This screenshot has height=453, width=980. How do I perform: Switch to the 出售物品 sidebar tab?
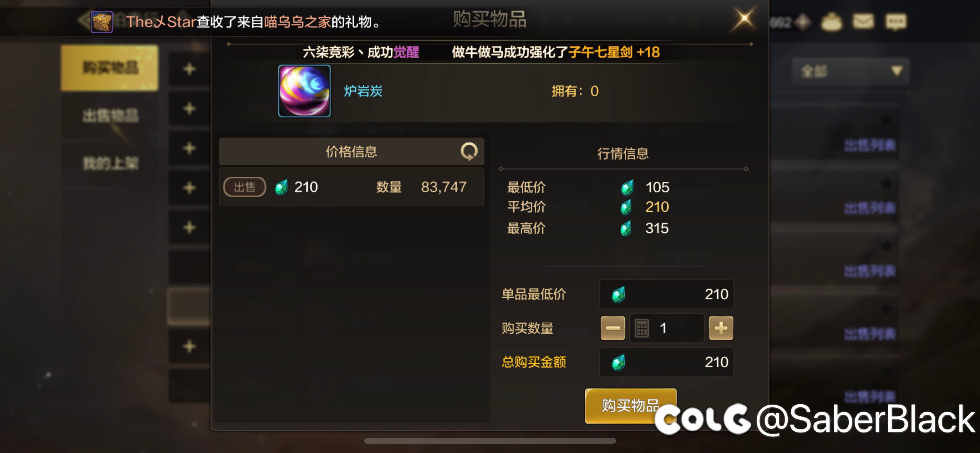click(x=110, y=115)
